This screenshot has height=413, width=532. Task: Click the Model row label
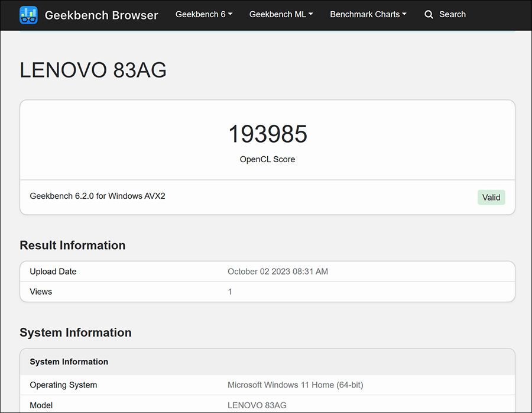pyautogui.click(x=41, y=405)
